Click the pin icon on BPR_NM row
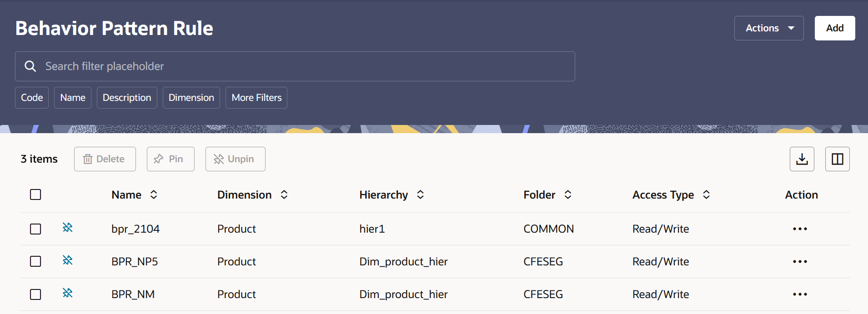Image resolution: width=868 pixels, height=314 pixels. point(68,293)
